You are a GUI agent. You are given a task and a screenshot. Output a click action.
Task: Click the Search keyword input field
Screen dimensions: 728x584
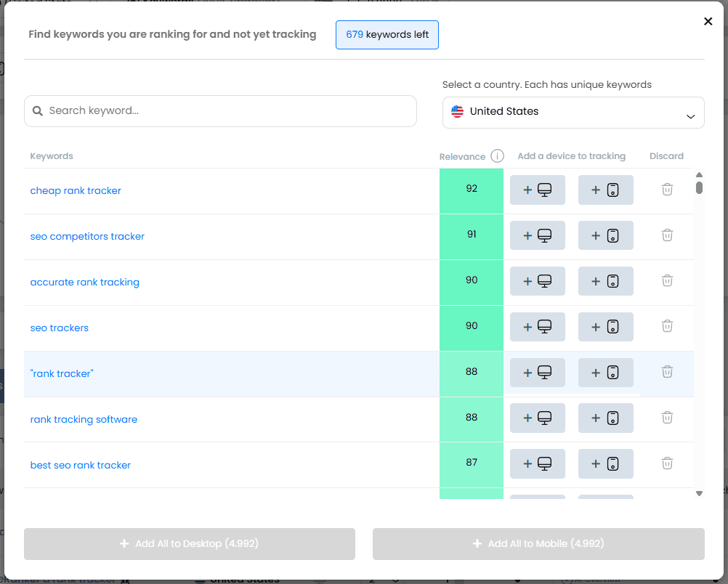pos(220,111)
